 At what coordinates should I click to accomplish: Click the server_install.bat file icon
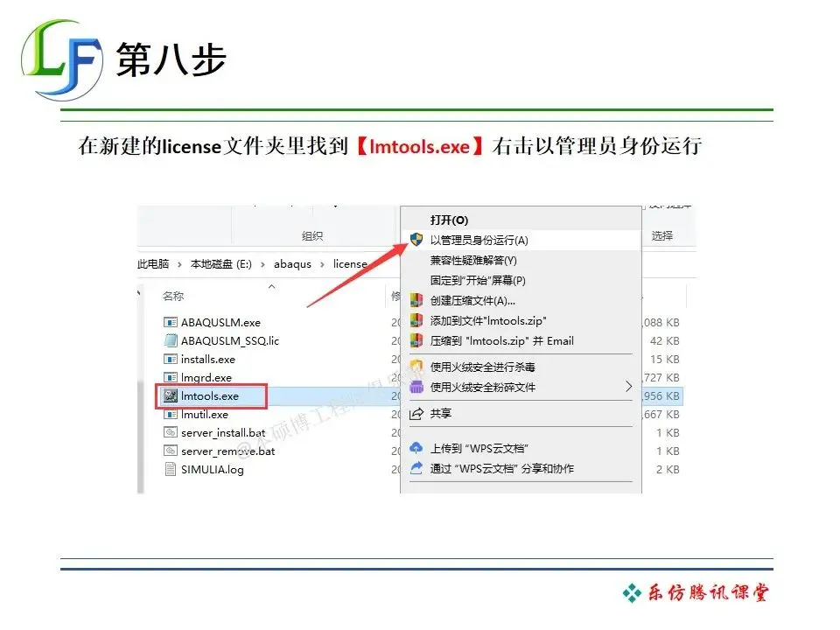pyautogui.click(x=171, y=432)
